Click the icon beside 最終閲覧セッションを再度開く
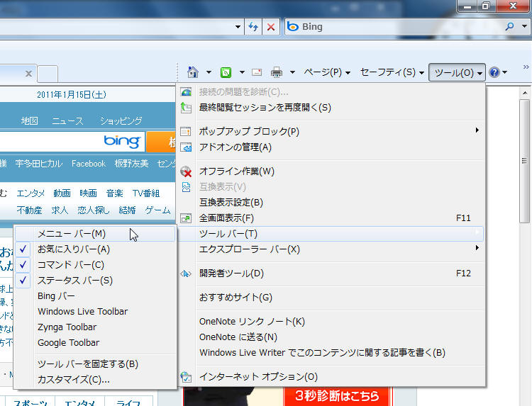This screenshot has height=406, width=532. click(186, 108)
